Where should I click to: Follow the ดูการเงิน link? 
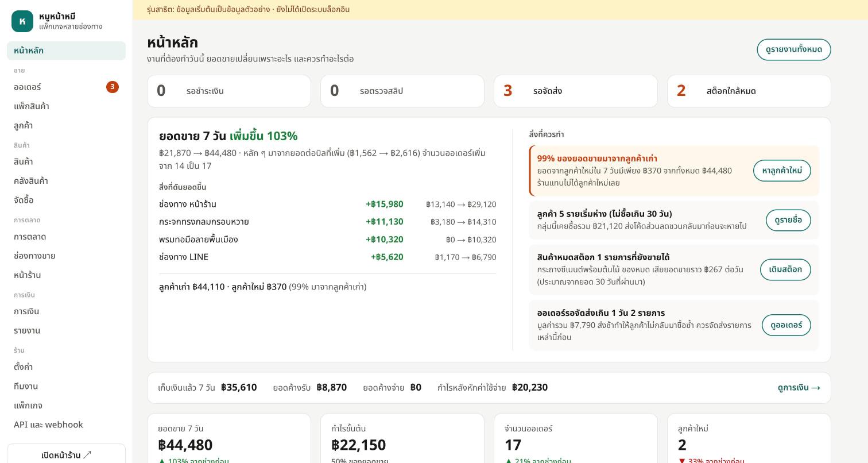(x=799, y=388)
